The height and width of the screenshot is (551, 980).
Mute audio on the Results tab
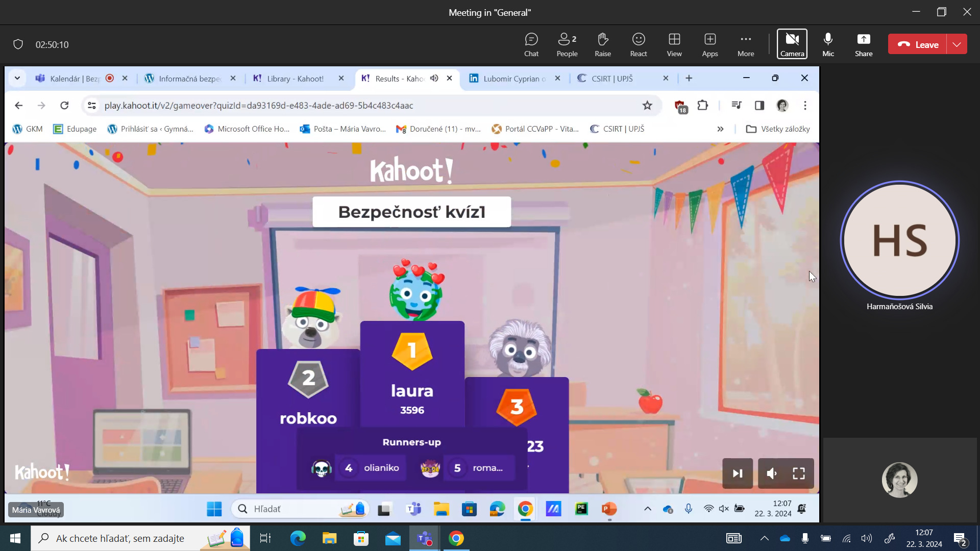[x=434, y=78]
